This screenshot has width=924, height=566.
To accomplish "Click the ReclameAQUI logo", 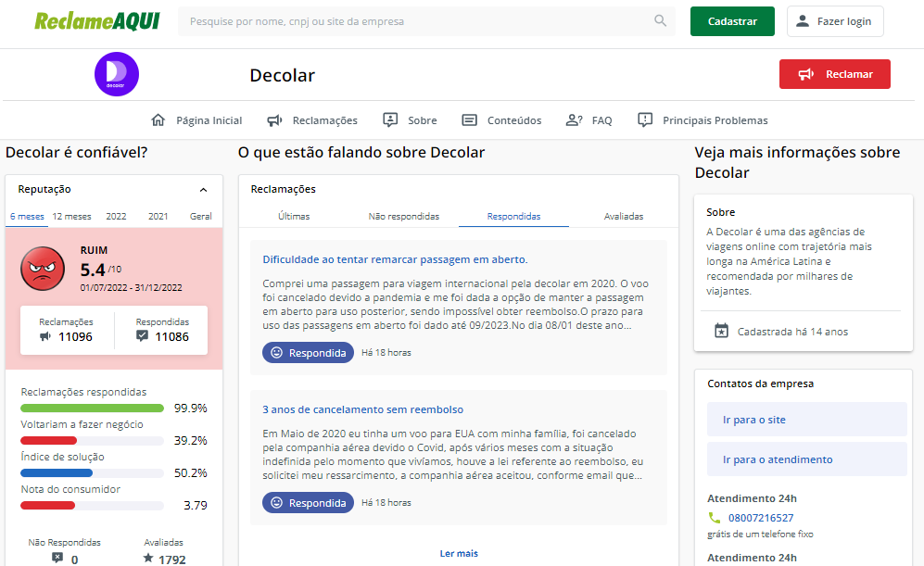I will (97, 21).
